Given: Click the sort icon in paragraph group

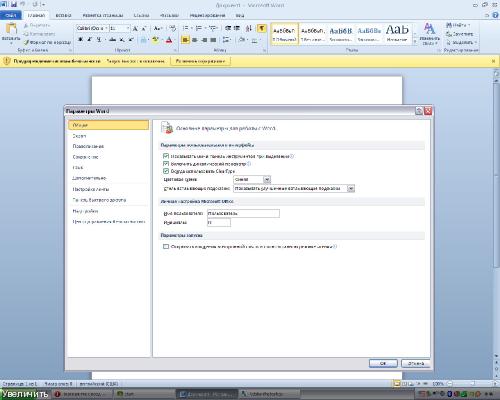Looking at the screenshot, I should pyautogui.click(x=249, y=29).
